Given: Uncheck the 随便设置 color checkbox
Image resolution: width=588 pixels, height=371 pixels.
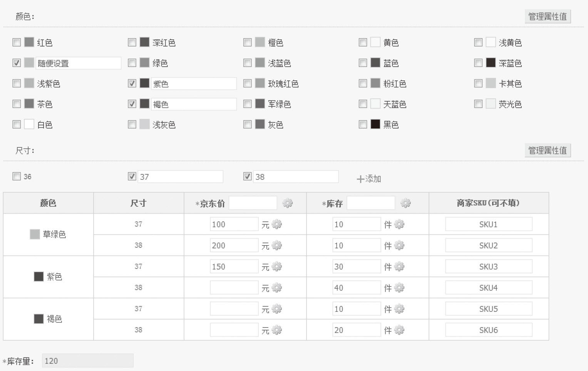Looking at the screenshot, I should coord(17,63).
